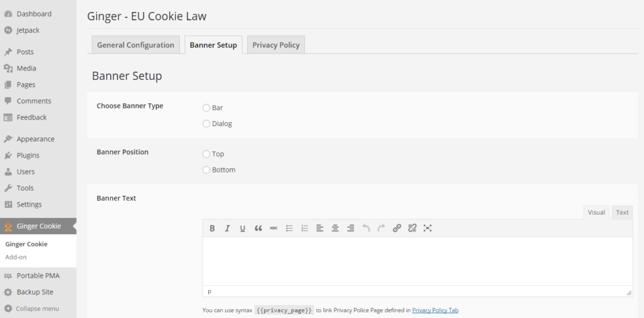Click the Portable PMA SQL icon
Screen dimensions: 644x318
pyautogui.click(x=8, y=276)
